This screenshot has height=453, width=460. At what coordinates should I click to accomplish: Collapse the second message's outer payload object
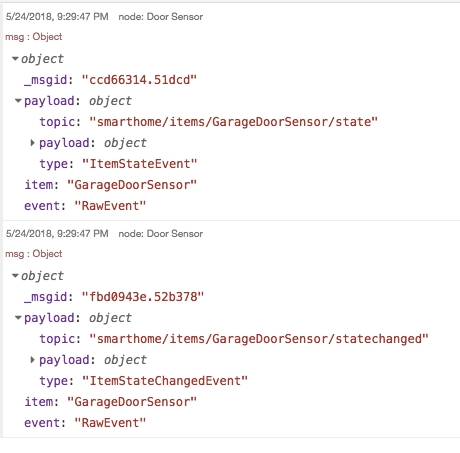pyautogui.click(x=18, y=318)
